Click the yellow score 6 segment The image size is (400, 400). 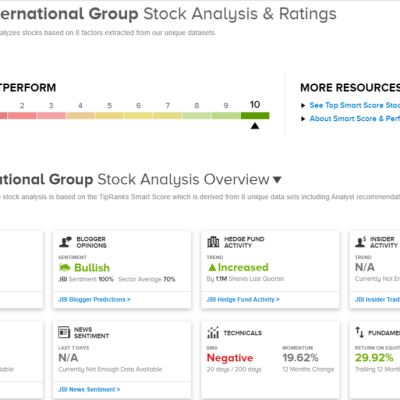point(138,116)
